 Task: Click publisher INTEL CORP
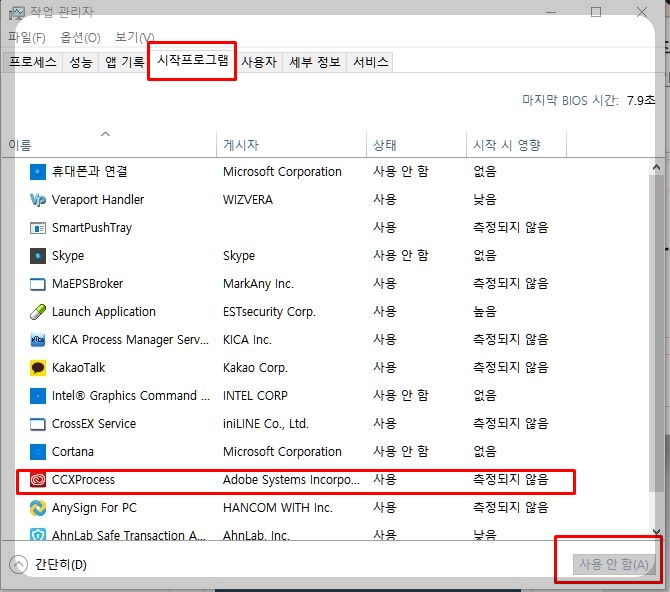tap(255, 396)
